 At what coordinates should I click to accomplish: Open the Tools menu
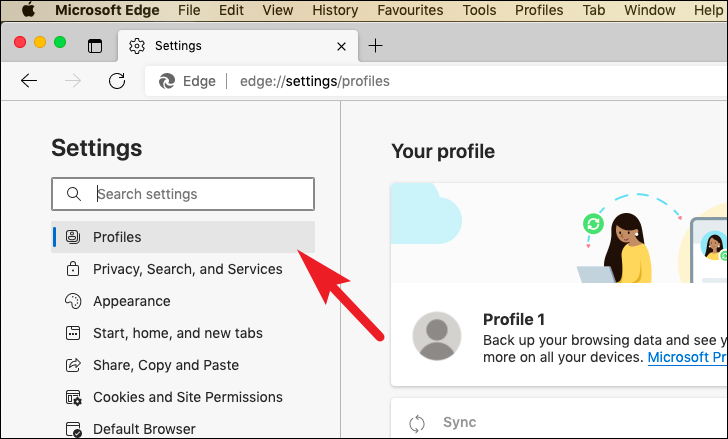click(x=479, y=10)
